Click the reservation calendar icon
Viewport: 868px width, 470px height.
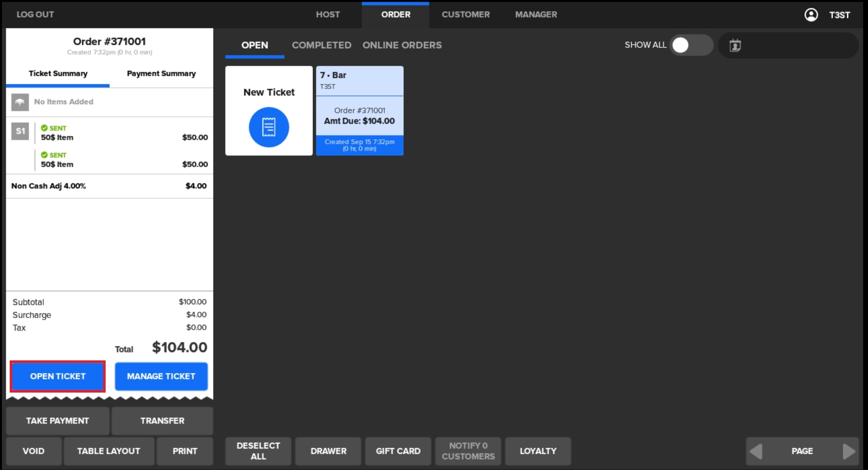(x=735, y=45)
